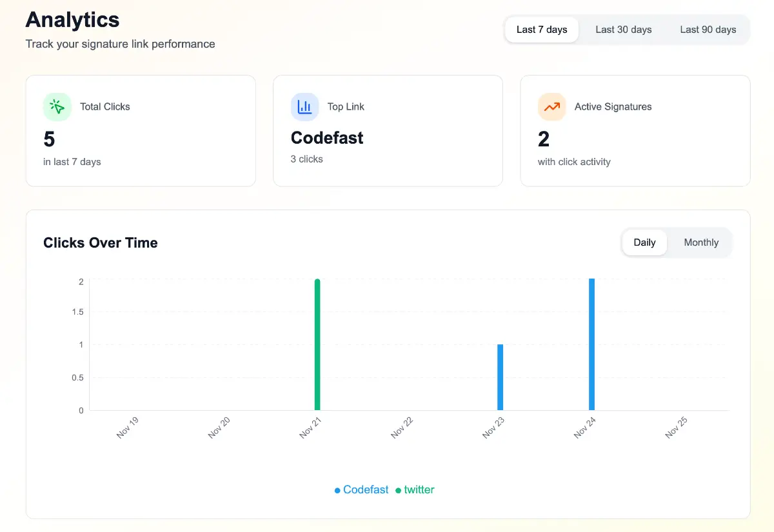
Task: Toggle Codefast series in chart legend
Action: (x=366, y=490)
